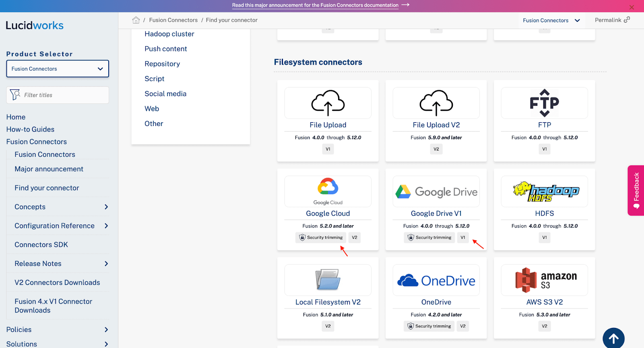
Task: Open V2 Connectors Downloads page
Action: [x=57, y=282]
